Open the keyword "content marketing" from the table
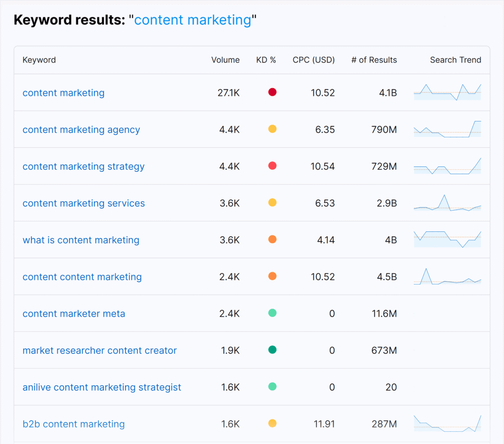This screenshot has height=444, width=504. (63, 93)
